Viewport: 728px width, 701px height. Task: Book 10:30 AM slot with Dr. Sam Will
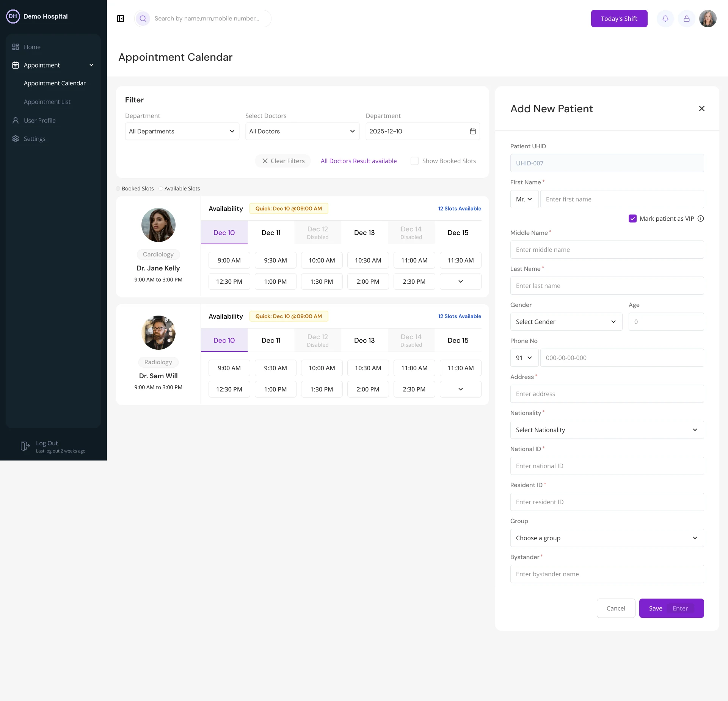[368, 368]
